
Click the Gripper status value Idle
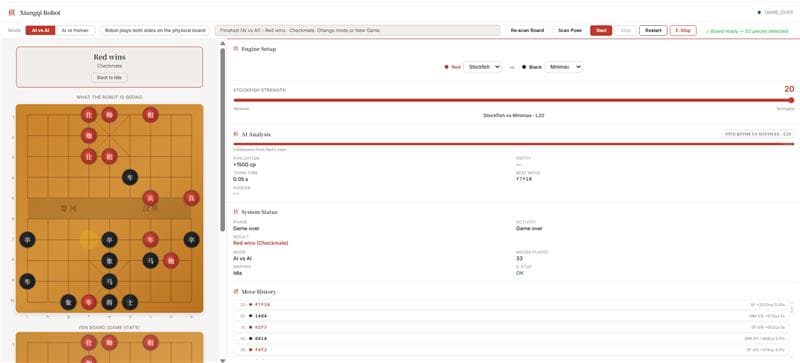[237, 273]
